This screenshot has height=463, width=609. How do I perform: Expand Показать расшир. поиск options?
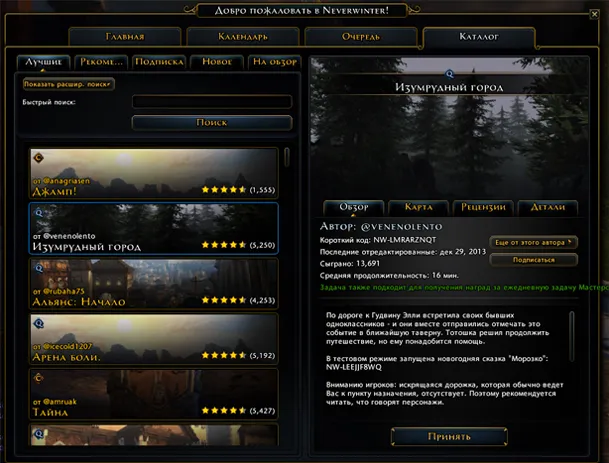pyautogui.click(x=68, y=84)
